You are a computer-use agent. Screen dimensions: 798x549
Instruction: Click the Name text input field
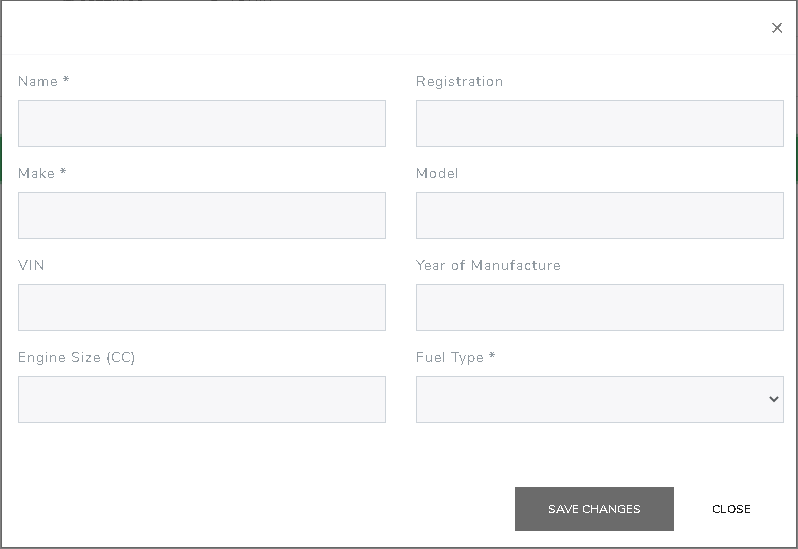point(202,124)
